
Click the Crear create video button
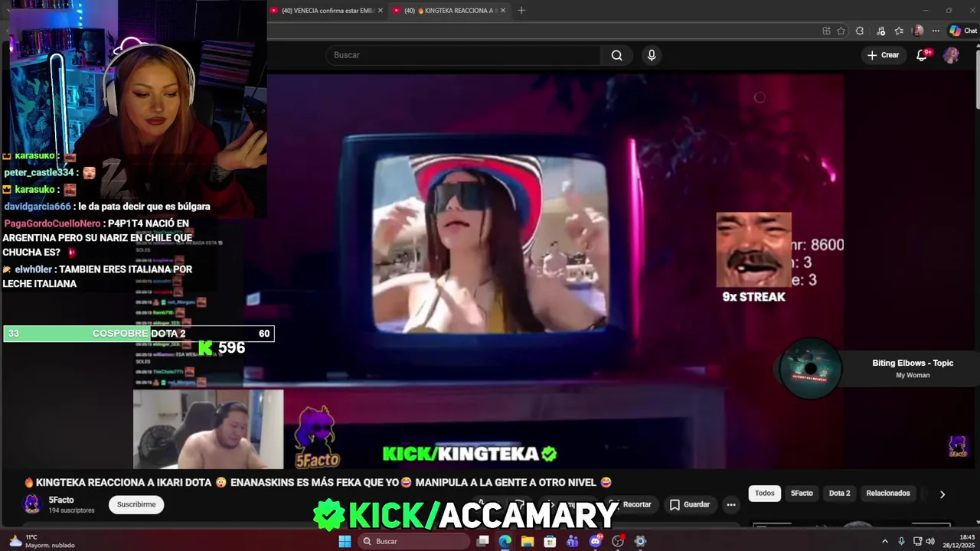pyautogui.click(x=883, y=55)
